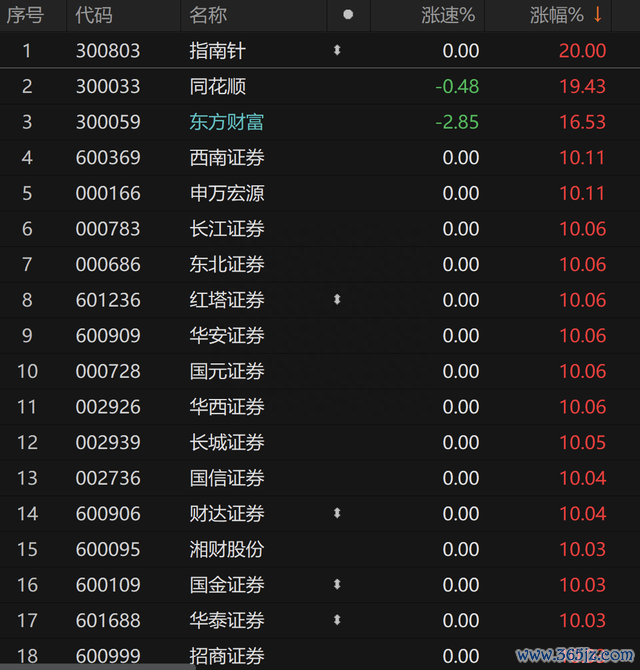Click the 16.53 gain value for 东方财富
The width and height of the screenshot is (640, 670).
click(582, 122)
